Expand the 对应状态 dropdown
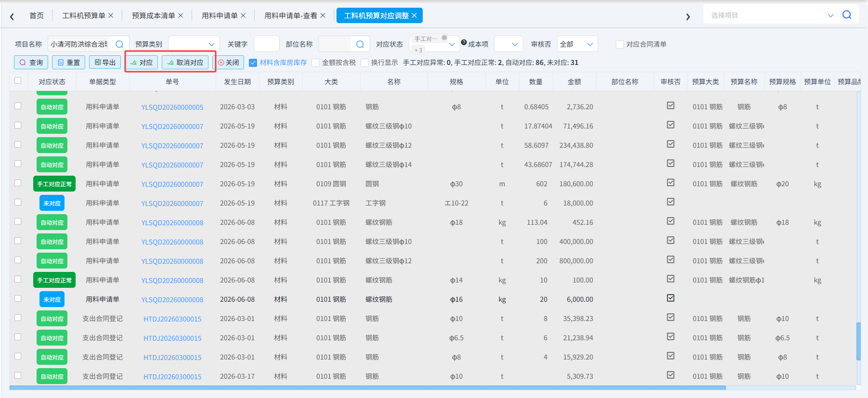This screenshot has width=868, height=398. 452,44
